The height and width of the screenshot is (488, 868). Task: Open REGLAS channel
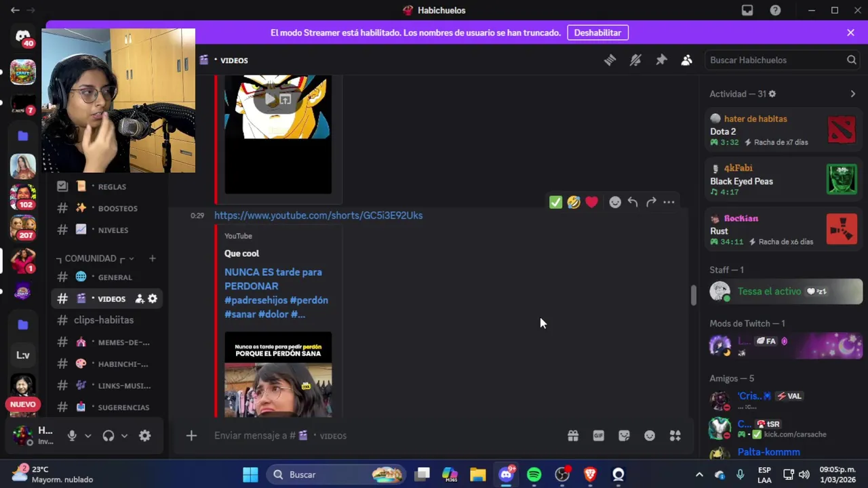click(107, 186)
